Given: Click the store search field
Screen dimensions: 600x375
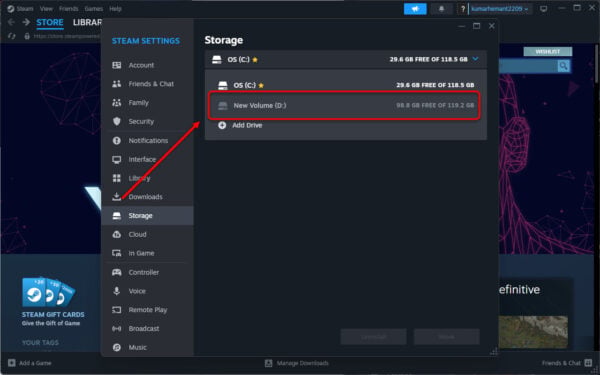Looking at the screenshot, I should click(528, 66).
